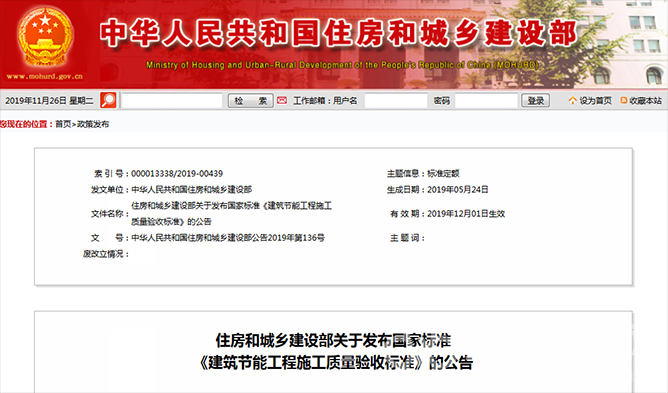The image size is (668, 393).
Task: Select validity date 2019年12月01日生效
Action: pyautogui.click(x=466, y=214)
